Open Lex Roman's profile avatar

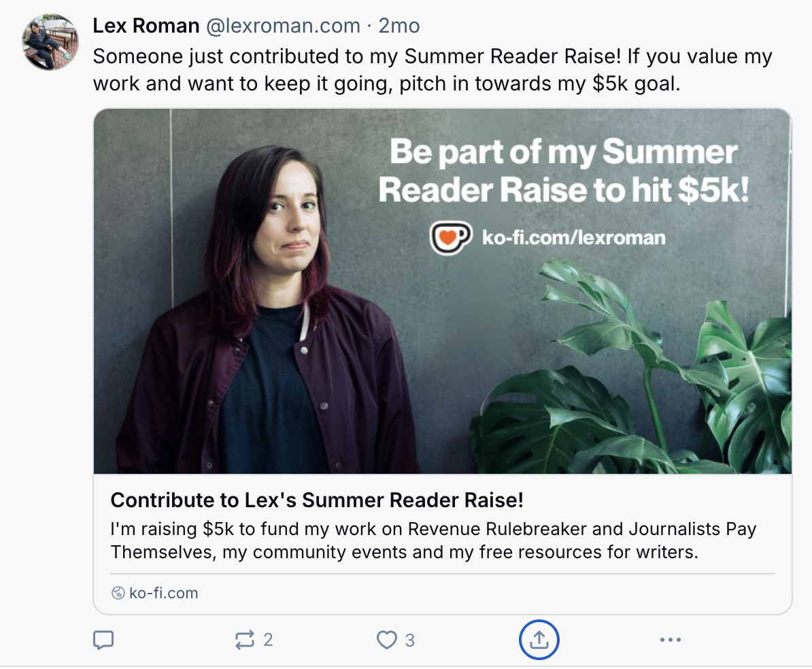[x=50, y=42]
